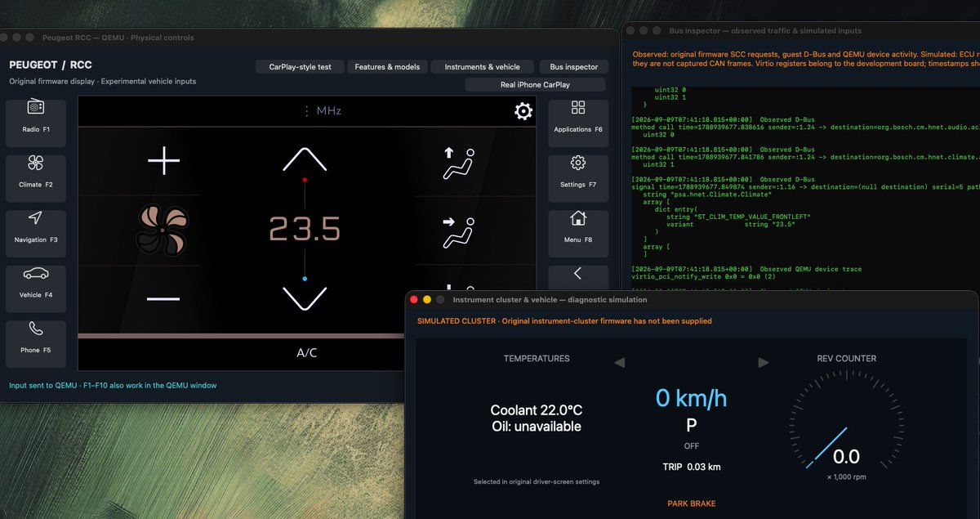Close the Instrument cluster window

413,300
